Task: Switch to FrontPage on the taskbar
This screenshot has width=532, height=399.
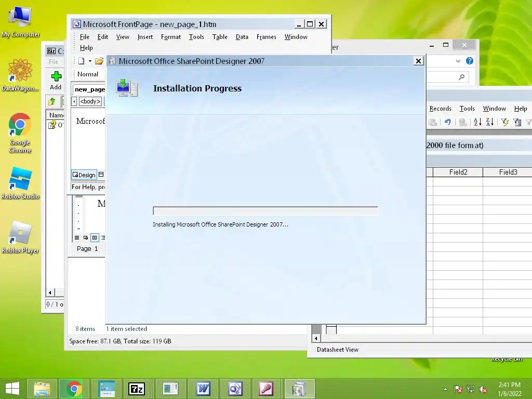Action: tap(235, 389)
